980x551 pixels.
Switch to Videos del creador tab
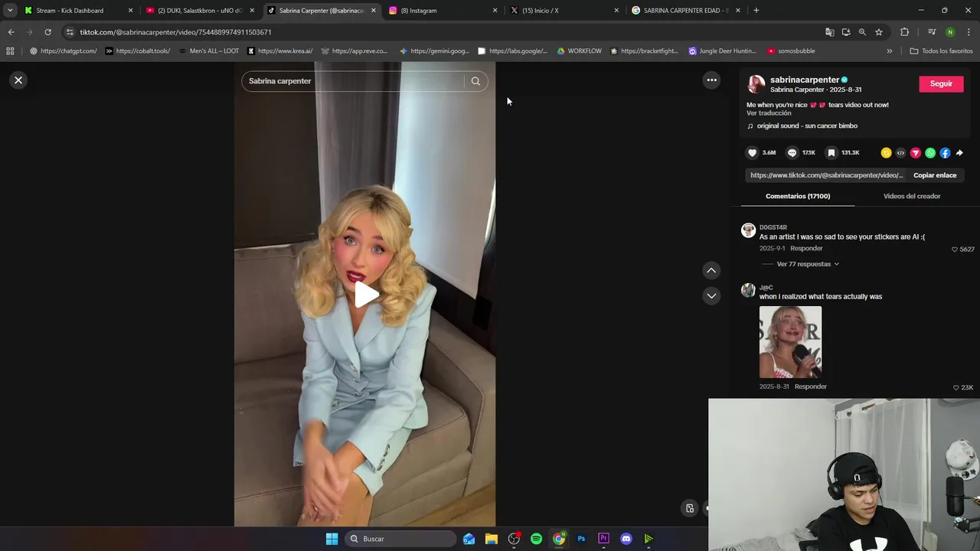tap(912, 196)
